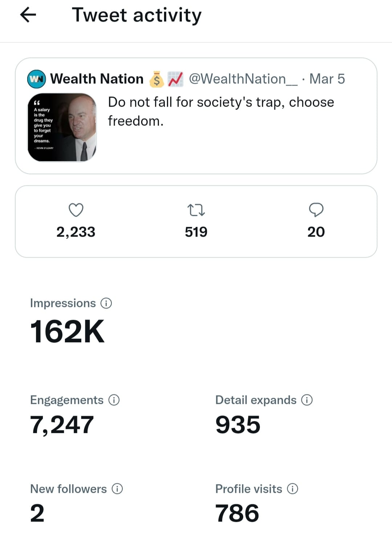Click the 519 retweets count
The height and width of the screenshot is (535, 392).
196,232
